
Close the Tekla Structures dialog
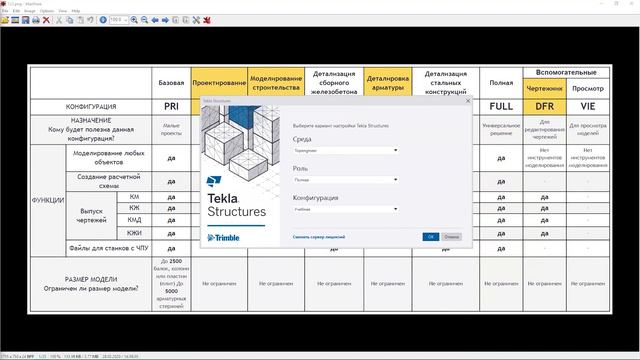[468, 100]
